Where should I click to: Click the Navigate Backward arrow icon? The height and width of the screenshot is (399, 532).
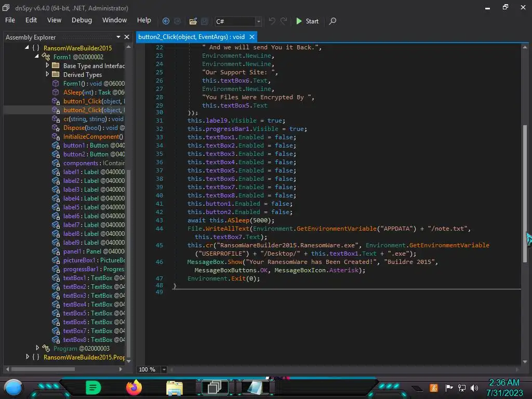click(166, 21)
